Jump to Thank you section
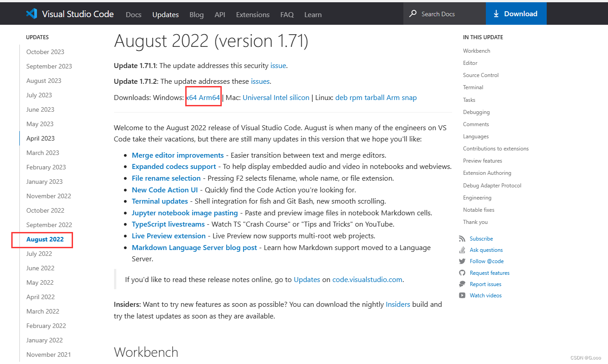Image resolution: width=608 pixels, height=364 pixels. pos(475,222)
